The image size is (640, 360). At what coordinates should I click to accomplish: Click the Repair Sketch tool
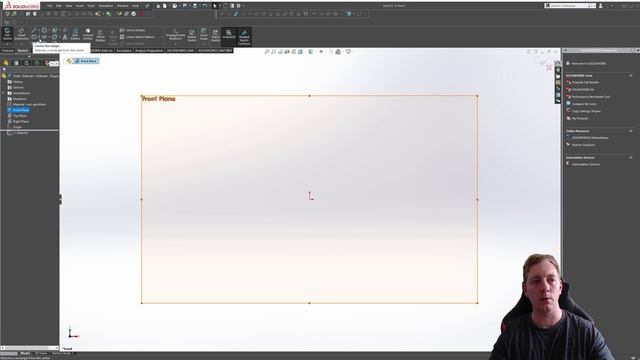(192, 35)
